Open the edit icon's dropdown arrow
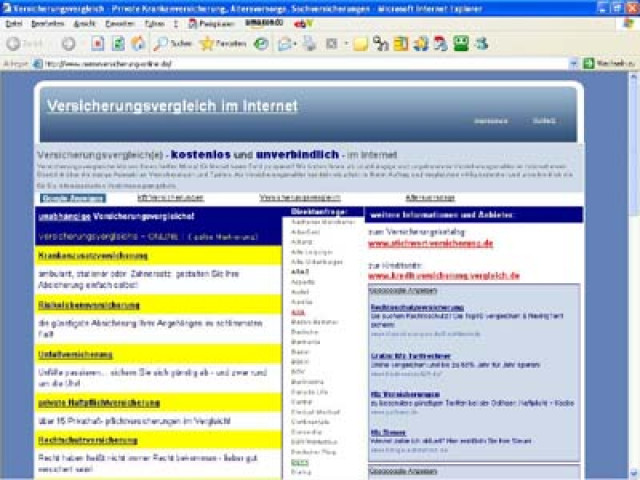Viewport: 640px width, 480px height. click(346, 44)
